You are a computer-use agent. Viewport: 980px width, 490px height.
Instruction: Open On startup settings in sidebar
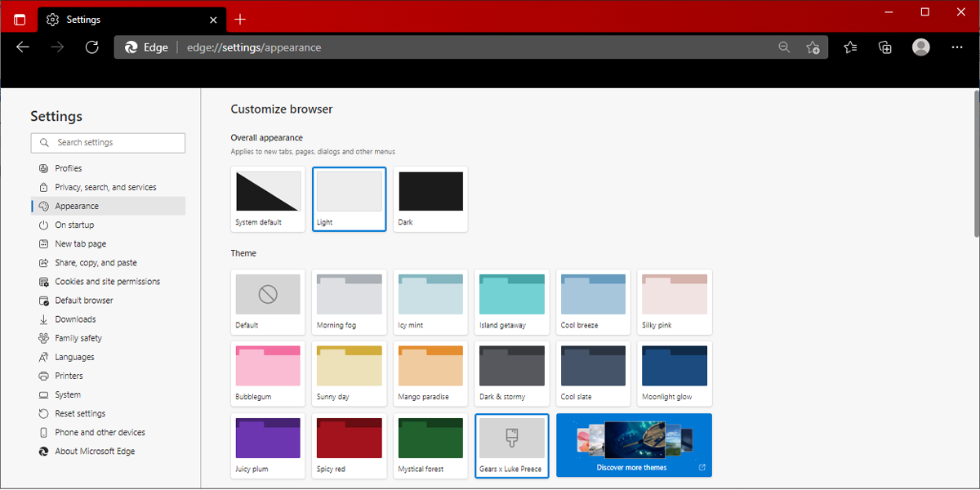[73, 225]
